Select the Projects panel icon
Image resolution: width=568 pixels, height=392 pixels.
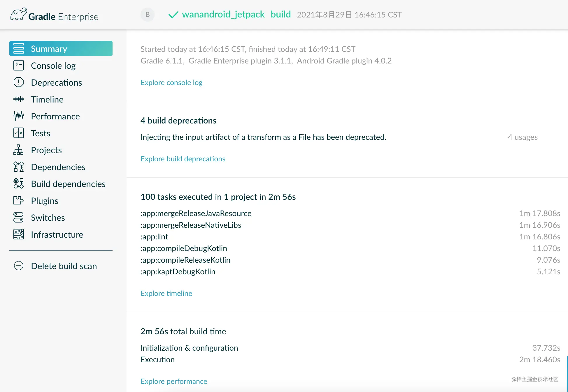tap(18, 150)
